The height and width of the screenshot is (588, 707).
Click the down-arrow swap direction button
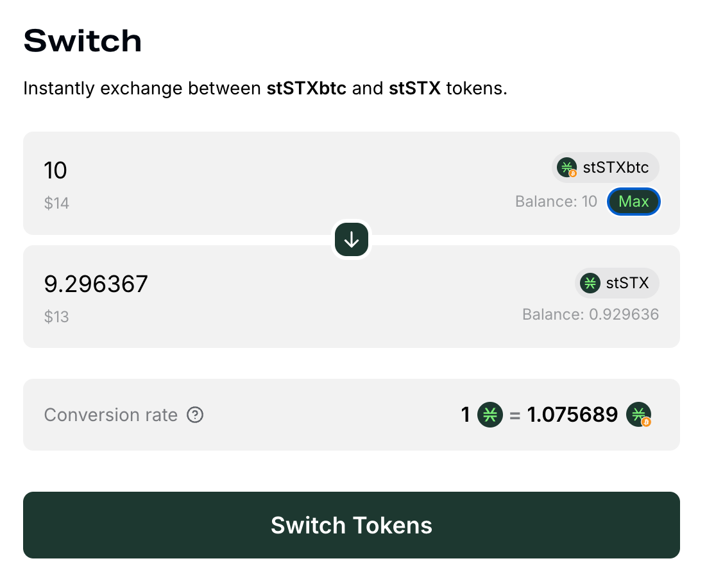click(351, 240)
